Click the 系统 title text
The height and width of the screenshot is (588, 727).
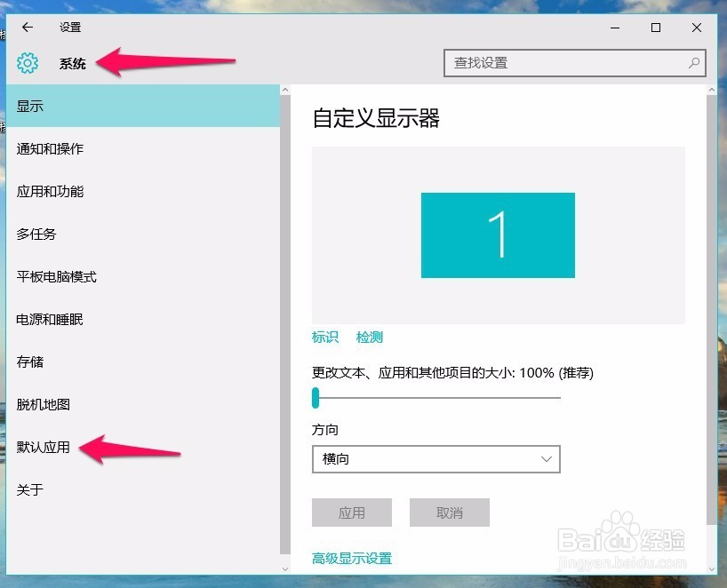(73, 63)
